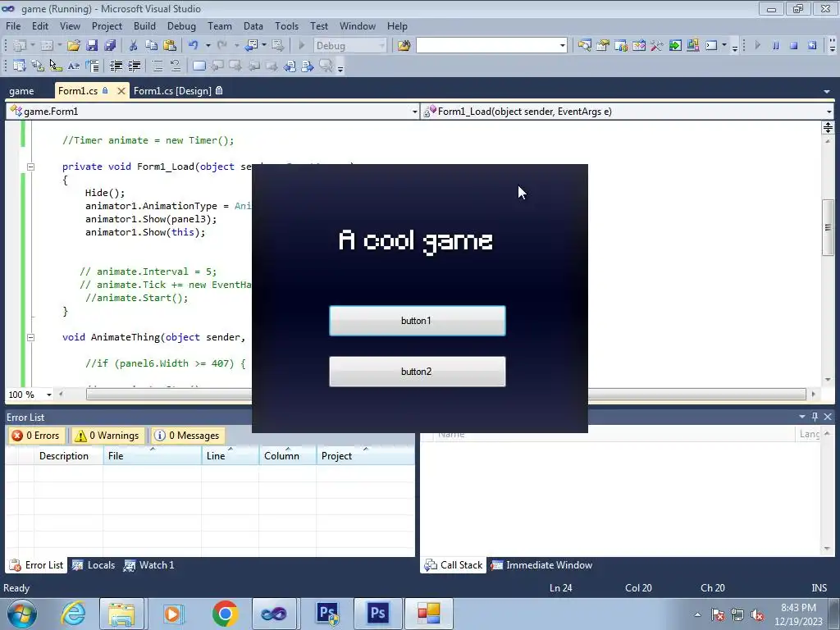Click the code editor vertical scrollbar thumb

tap(828, 228)
